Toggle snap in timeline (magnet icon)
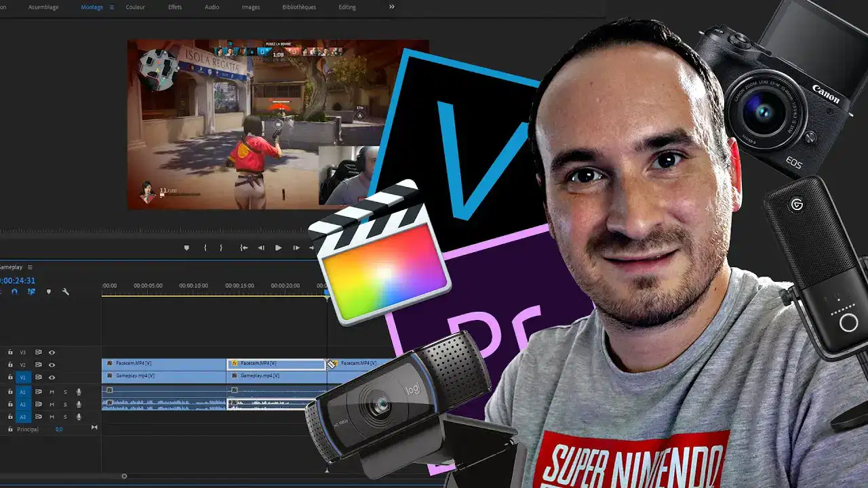Screen dimensions: 868x488 click(x=15, y=291)
